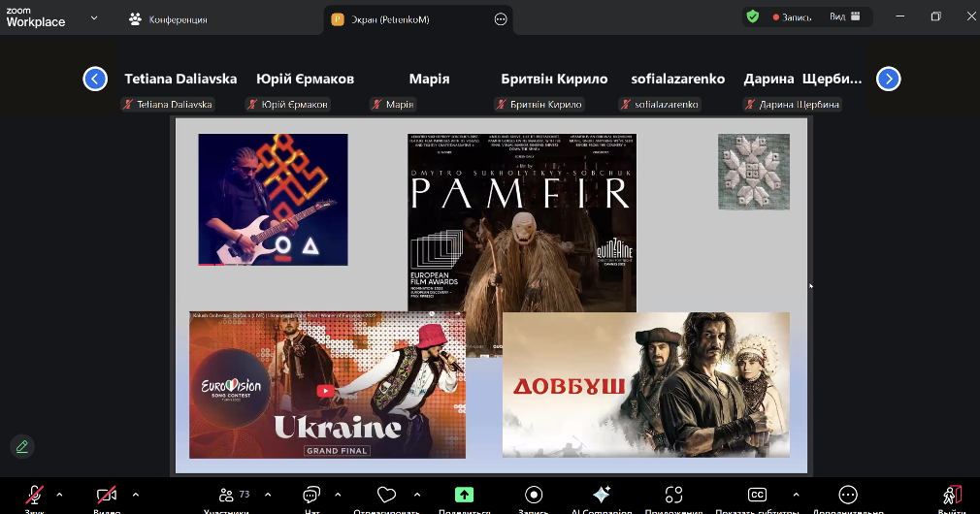
Task: Toggle closed captions with the CC icon
Action: (757, 496)
